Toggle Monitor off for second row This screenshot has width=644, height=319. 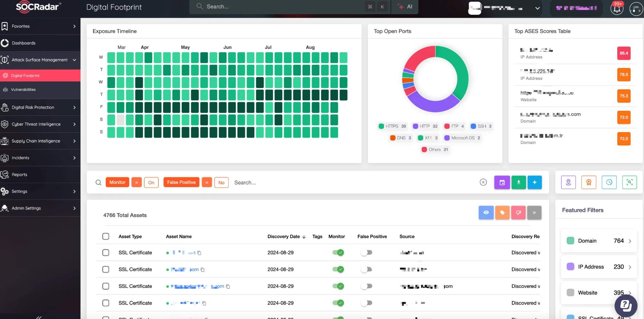click(x=338, y=269)
